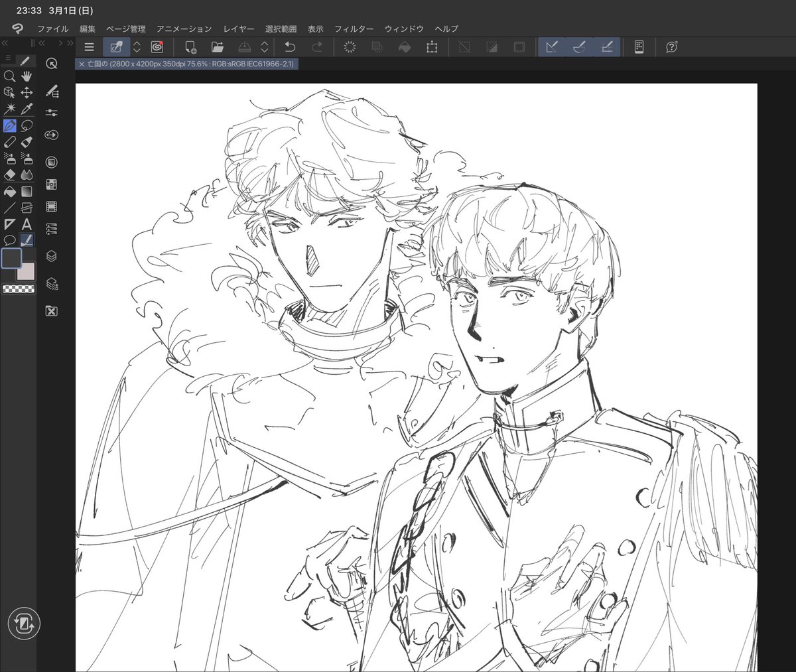
Task: Select the Text tool
Action: point(27,225)
